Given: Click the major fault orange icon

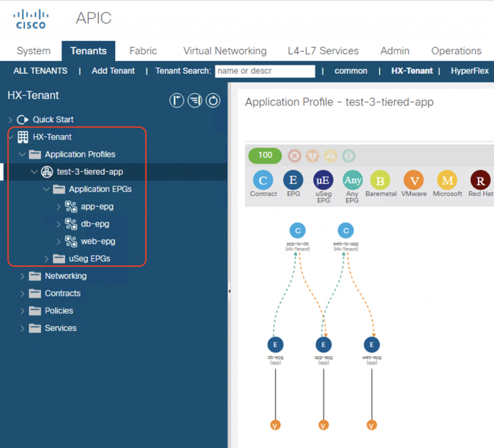Looking at the screenshot, I should (313, 156).
